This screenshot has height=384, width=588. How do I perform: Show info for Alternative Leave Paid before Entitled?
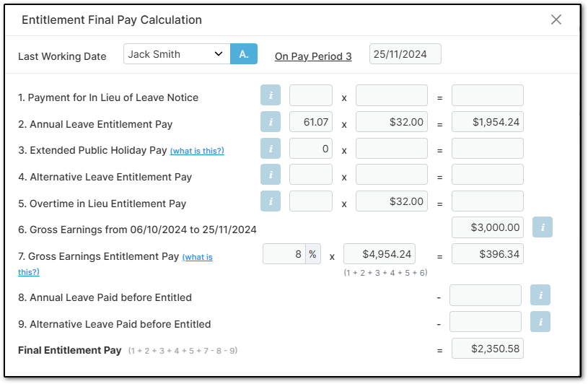click(x=540, y=322)
